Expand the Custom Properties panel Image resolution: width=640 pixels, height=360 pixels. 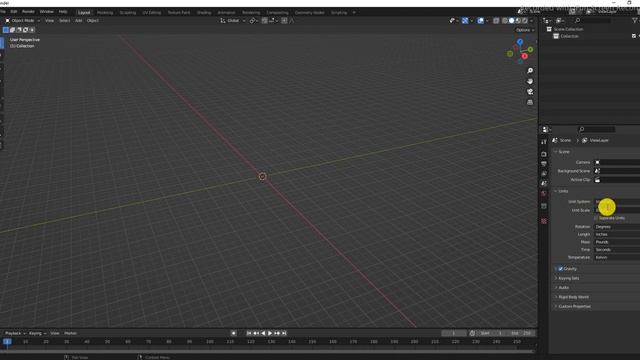574,307
